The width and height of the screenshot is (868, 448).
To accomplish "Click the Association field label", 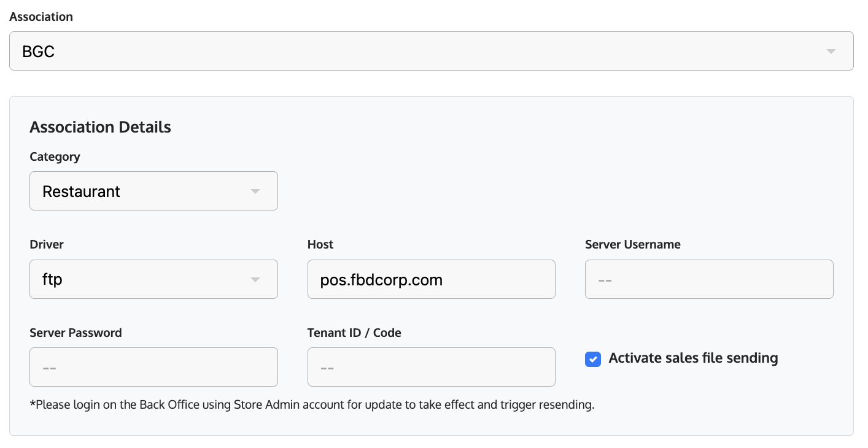I will point(41,17).
